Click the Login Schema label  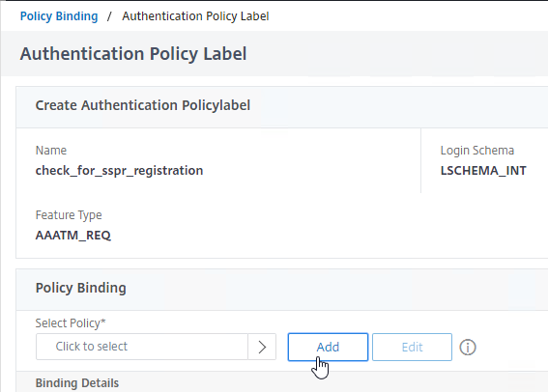[x=477, y=151]
